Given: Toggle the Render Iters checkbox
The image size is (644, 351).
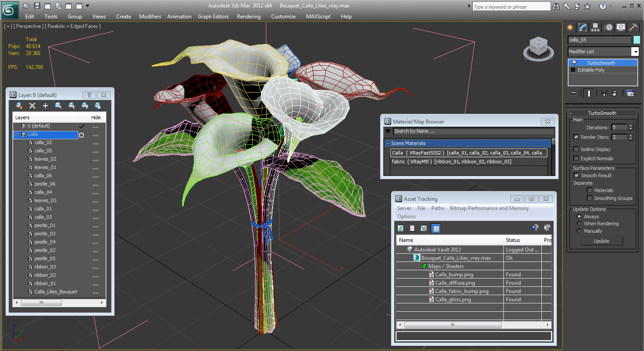Looking at the screenshot, I should [x=576, y=137].
